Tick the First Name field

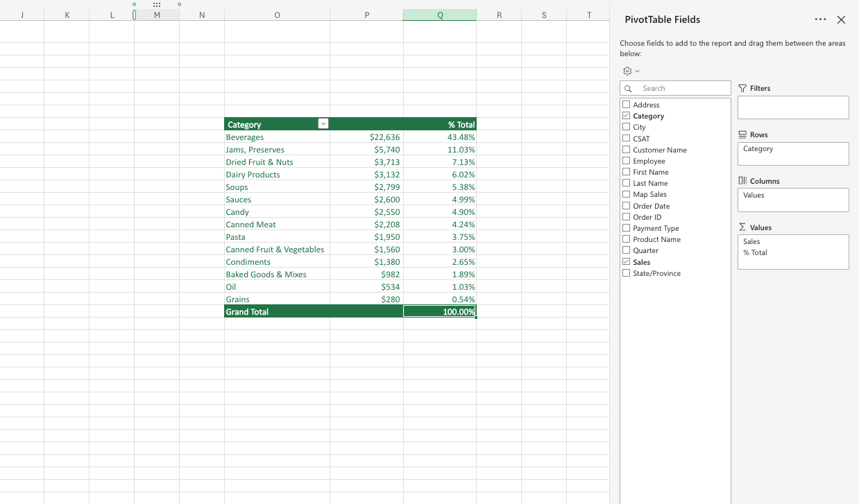pyautogui.click(x=627, y=172)
